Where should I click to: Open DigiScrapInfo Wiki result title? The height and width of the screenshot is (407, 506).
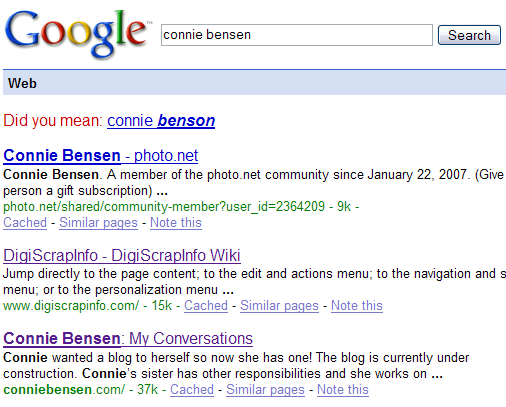[x=122, y=256]
